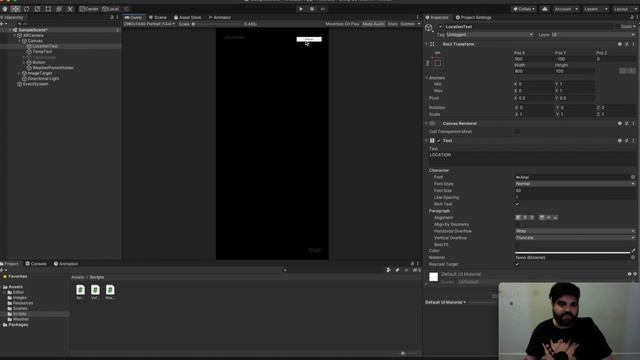This screenshot has height=360, width=640.
Task: Switch to the Animation tab
Action: (66, 264)
